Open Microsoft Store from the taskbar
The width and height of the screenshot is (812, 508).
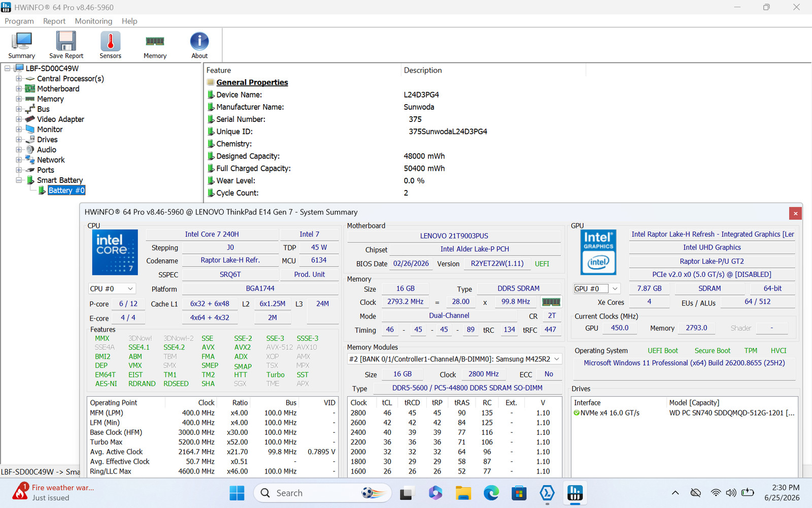tap(519, 493)
